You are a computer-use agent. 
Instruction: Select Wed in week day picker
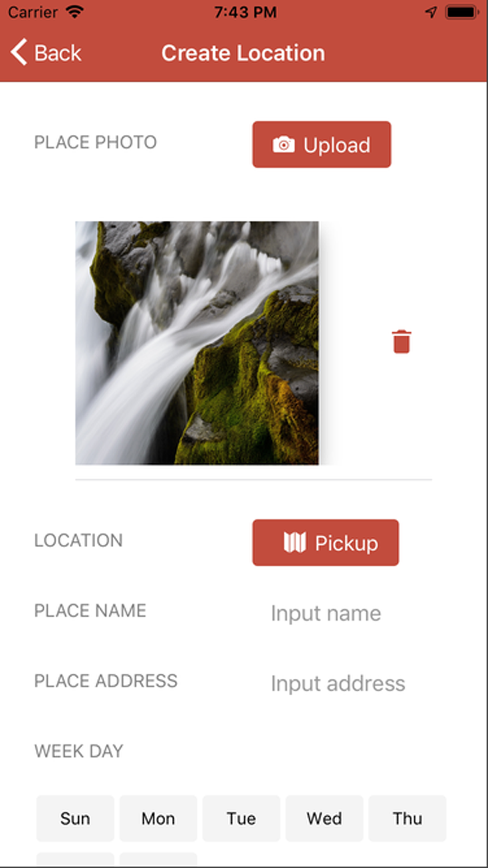324,818
